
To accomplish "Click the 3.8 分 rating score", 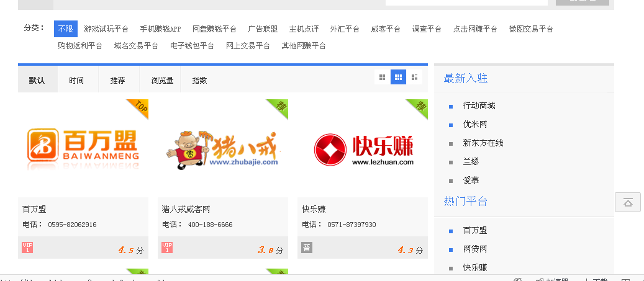I will click(x=271, y=250).
